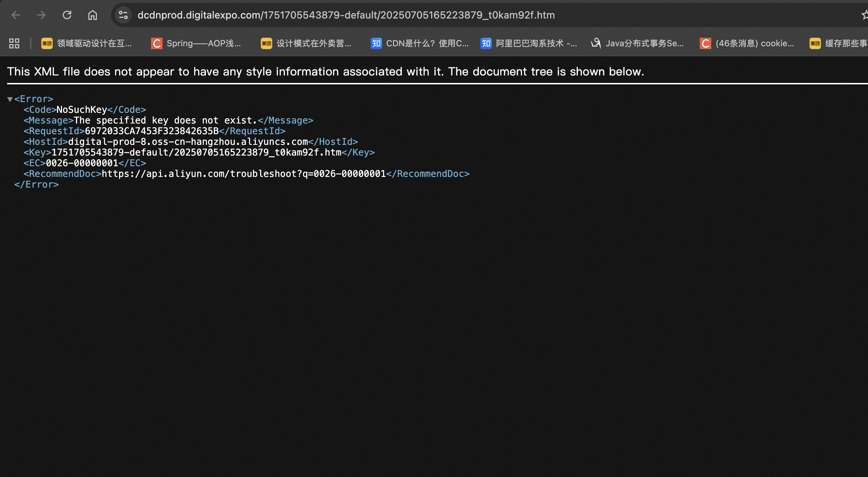Go to the browser home page
Screen dimensions: 868x477
click(x=93, y=15)
